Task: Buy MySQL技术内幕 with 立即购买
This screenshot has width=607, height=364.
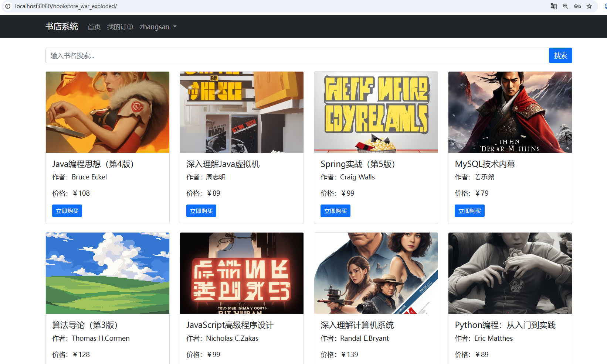Action: 469,211
